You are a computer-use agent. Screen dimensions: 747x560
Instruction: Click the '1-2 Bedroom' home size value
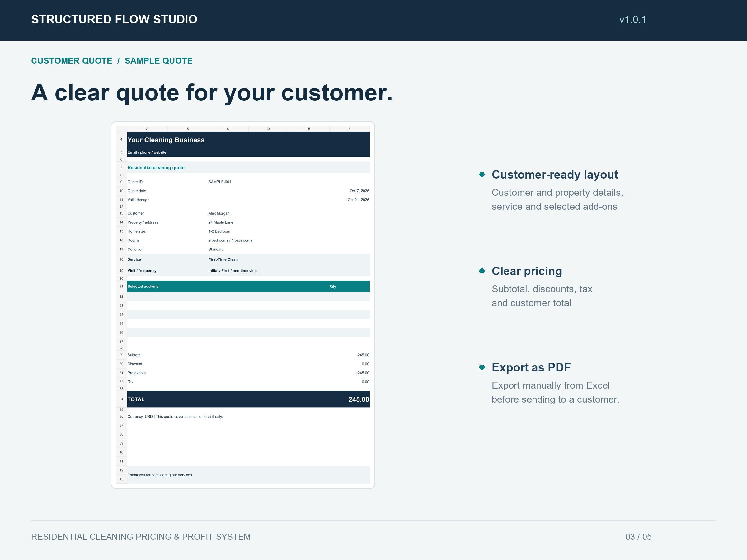click(219, 231)
